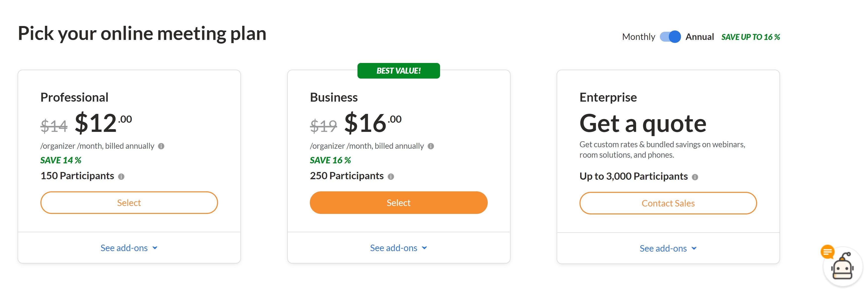The image size is (868, 291).
Task: Click the 3,000 Participants info icon
Action: [x=695, y=176]
